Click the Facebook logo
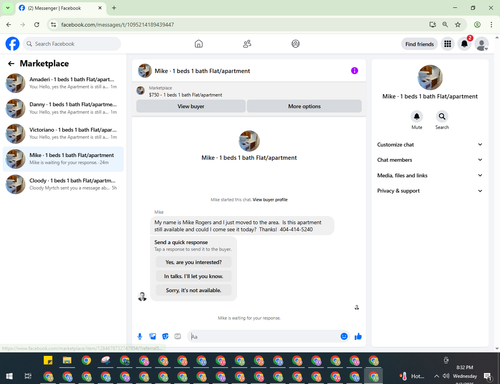 [x=12, y=44]
